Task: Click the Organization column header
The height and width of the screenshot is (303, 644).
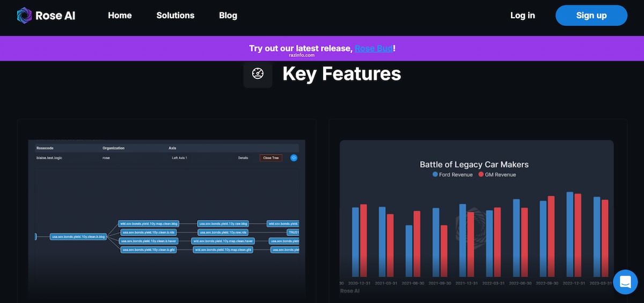Action: click(113, 148)
